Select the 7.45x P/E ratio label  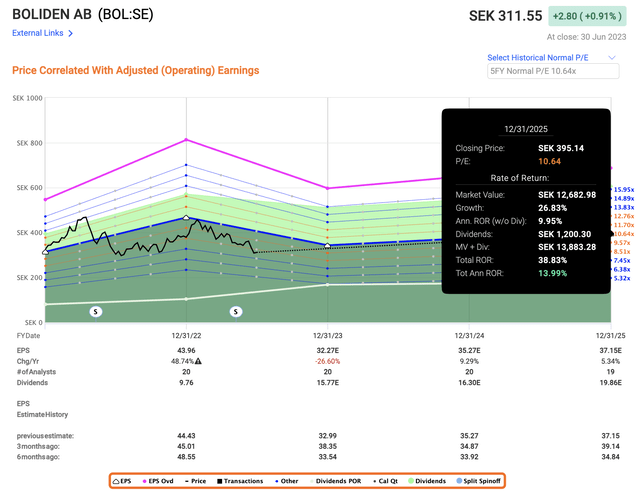pyautogui.click(x=622, y=260)
